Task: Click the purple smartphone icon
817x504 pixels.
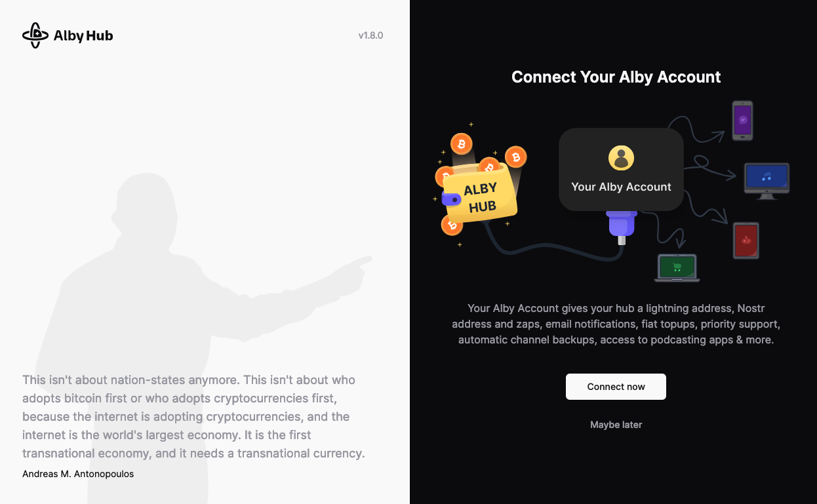Action: [742, 121]
